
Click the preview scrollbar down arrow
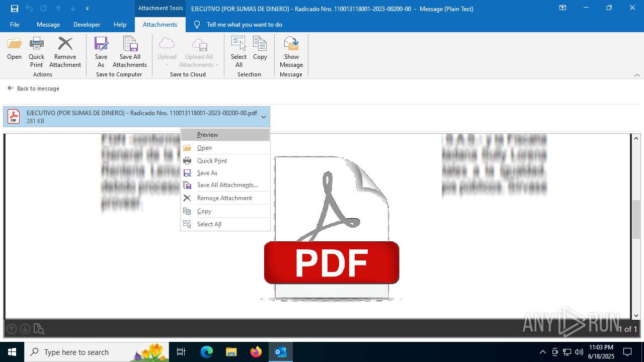636,315
